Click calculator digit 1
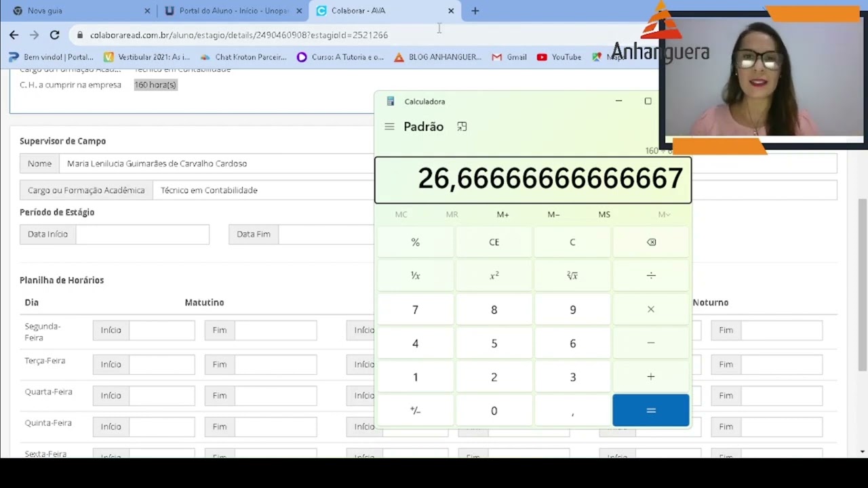 pos(416,377)
